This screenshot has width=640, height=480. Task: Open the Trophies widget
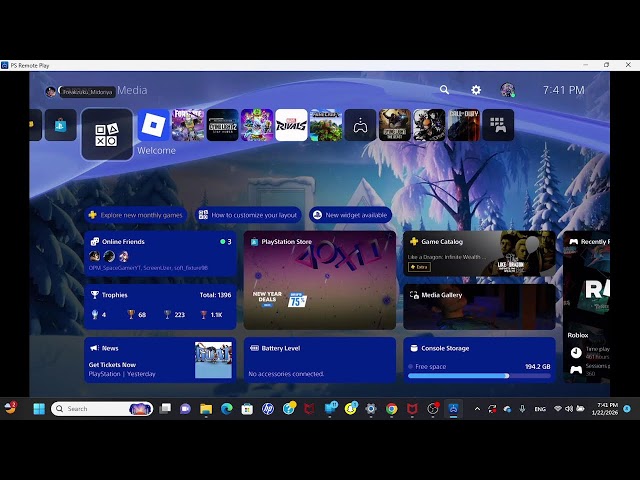(x=160, y=307)
